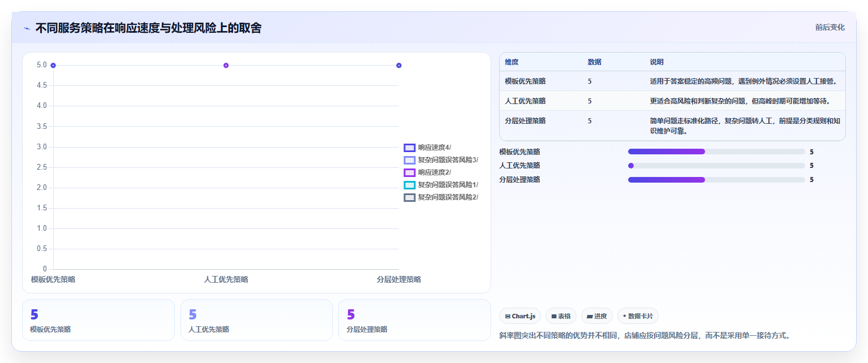
Task: Click the 人工优先策略 progress bar
Action: (716, 166)
